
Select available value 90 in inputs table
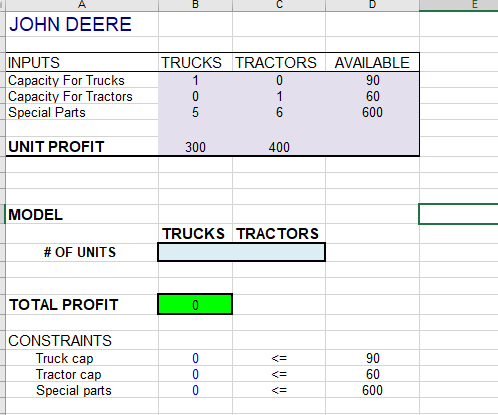coord(372,80)
